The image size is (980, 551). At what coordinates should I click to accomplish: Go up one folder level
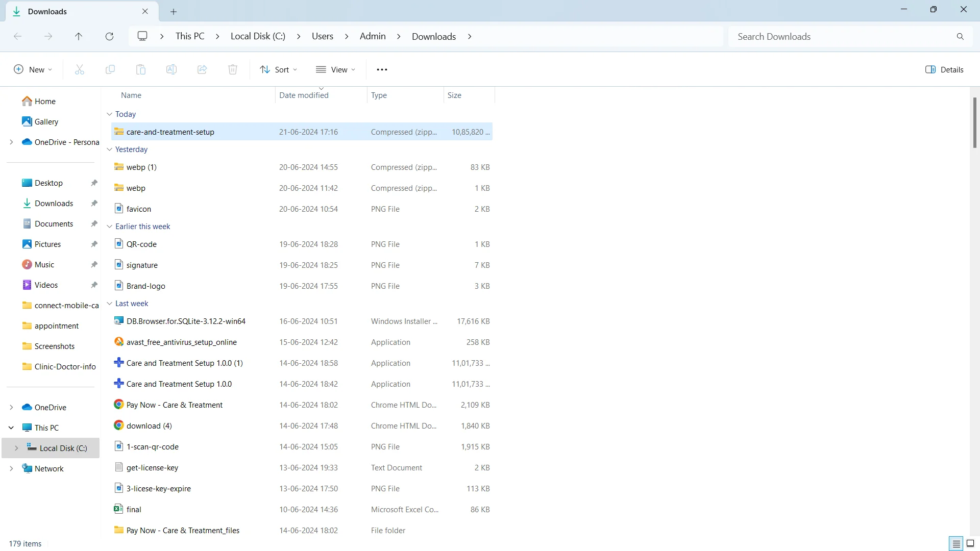tap(79, 36)
